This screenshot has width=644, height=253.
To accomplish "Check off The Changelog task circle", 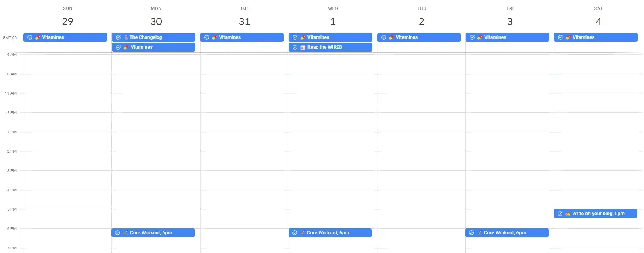I will click(118, 37).
